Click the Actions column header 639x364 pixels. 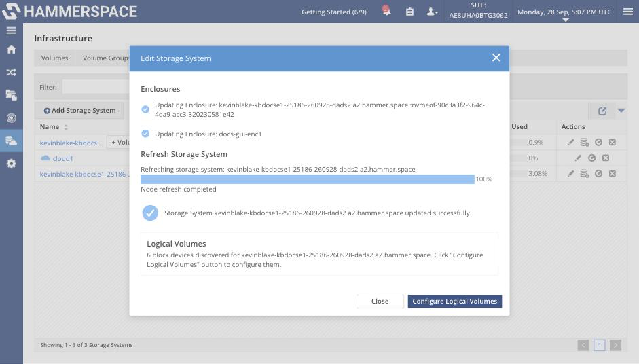573,127
